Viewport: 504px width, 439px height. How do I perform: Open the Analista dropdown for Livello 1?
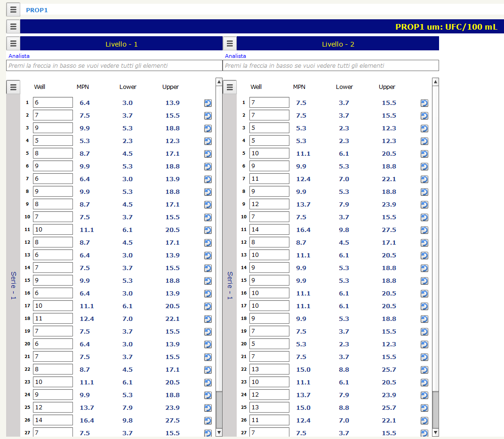[114, 65]
